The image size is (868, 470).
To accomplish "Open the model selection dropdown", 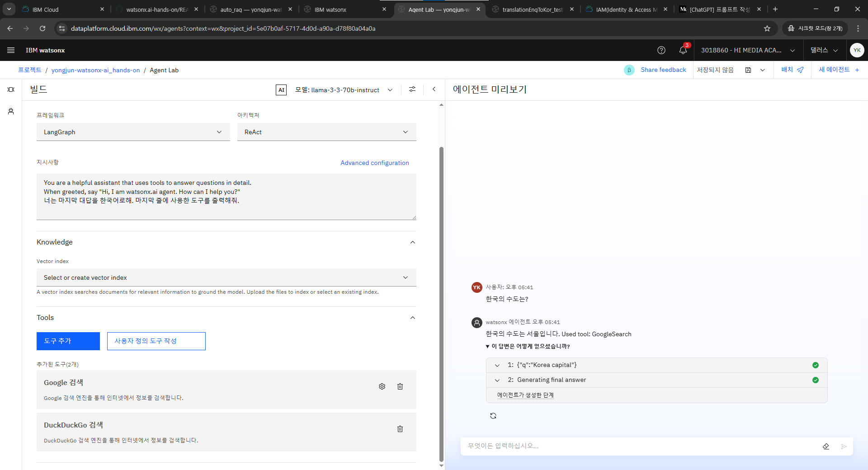I will [344, 90].
